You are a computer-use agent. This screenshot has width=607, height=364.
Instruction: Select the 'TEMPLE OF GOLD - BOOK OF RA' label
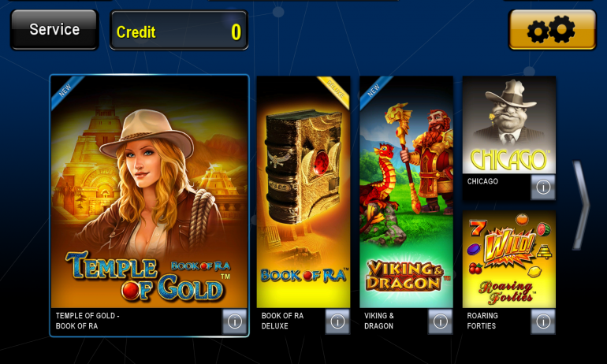tap(88, 321)
